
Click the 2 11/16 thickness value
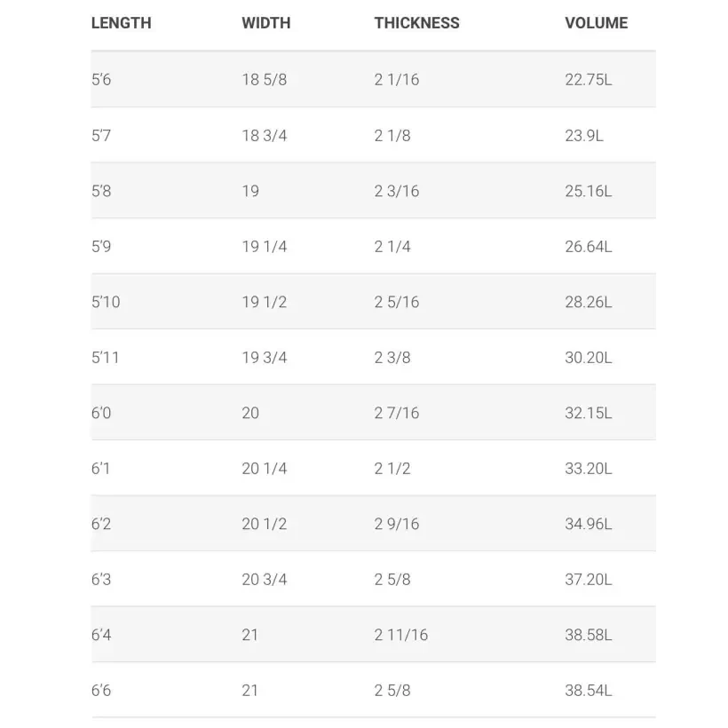click(400, 635)
